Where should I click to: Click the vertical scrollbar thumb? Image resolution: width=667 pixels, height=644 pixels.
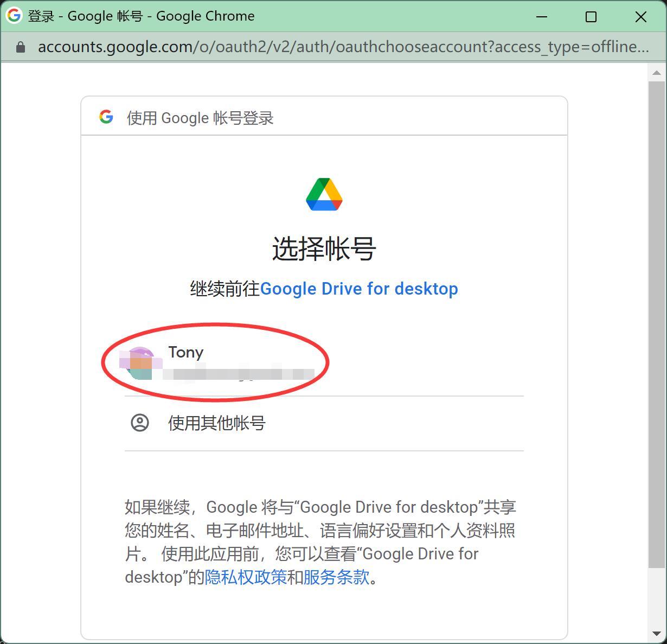[x=656, y=325]
